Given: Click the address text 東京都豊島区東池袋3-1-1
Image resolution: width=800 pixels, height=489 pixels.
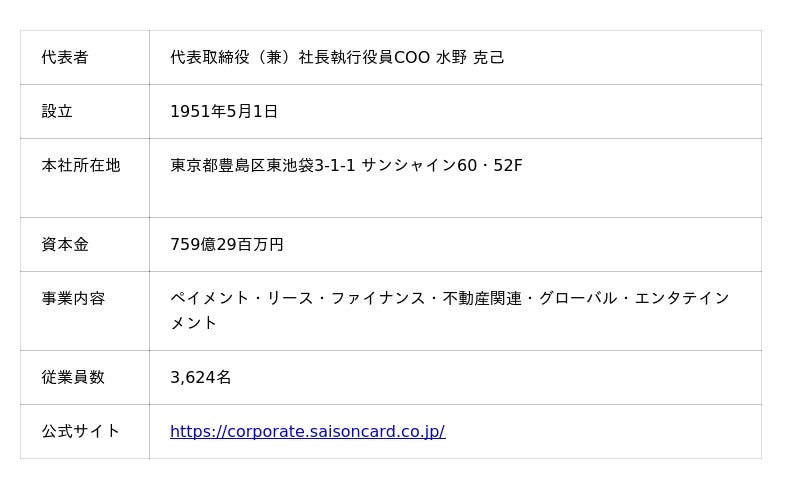Looking at the screenshot, I should click(262, 165).
